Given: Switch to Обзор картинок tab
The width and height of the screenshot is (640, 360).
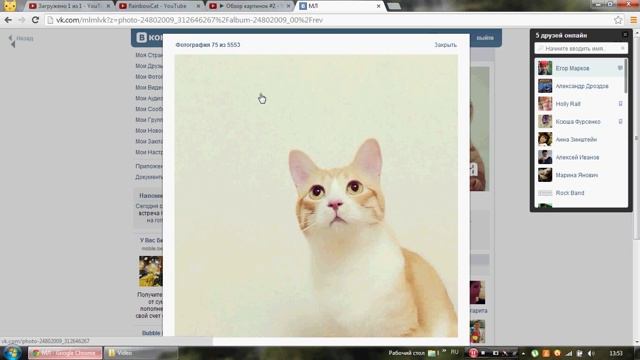Looking at the screenshot, I should 249,6.
